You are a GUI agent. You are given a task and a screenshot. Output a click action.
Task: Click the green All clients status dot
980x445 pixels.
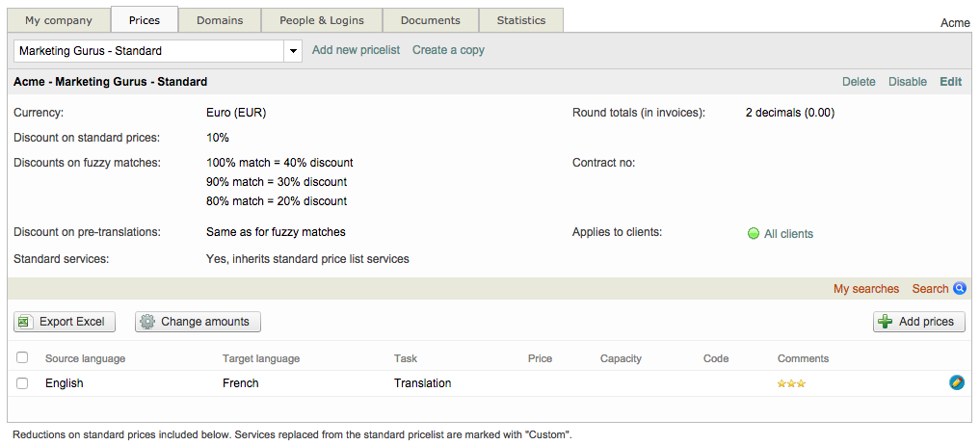pyautogui.click(x=754, y=233)
